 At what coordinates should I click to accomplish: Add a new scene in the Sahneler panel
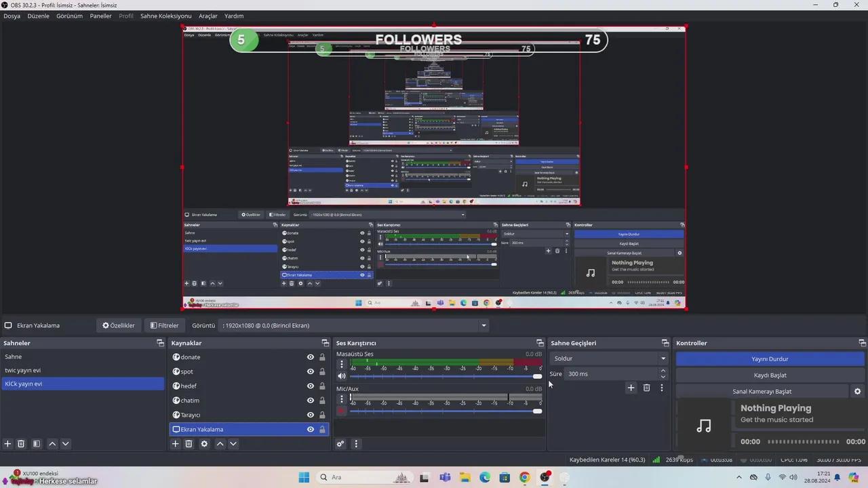tap(7, 443)
